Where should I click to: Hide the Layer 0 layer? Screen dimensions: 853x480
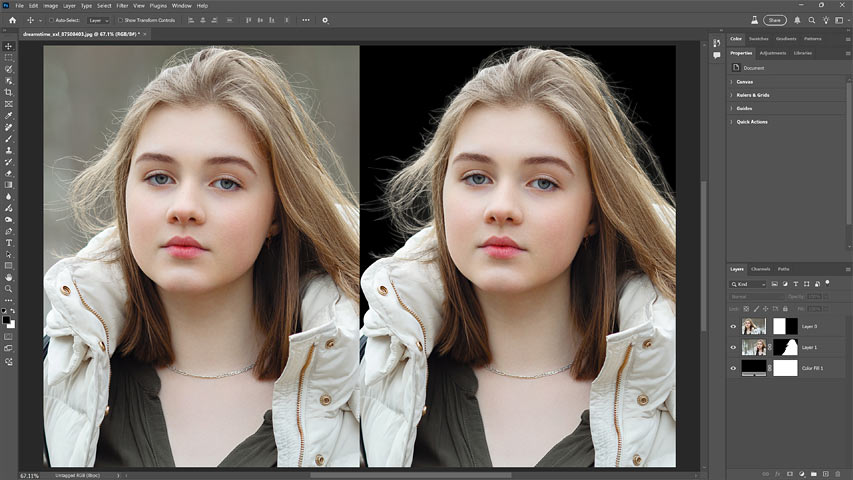[733, 326]
